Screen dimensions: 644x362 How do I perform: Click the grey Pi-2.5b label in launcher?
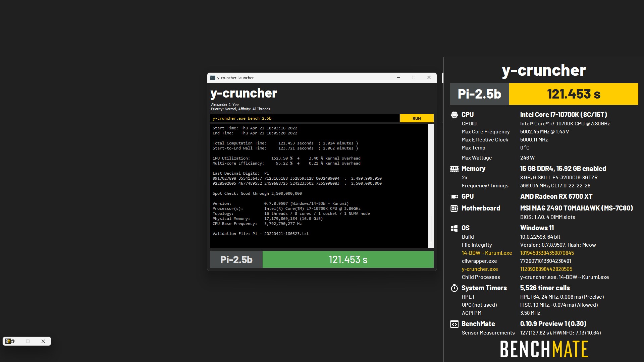click(x=236, y=259)
